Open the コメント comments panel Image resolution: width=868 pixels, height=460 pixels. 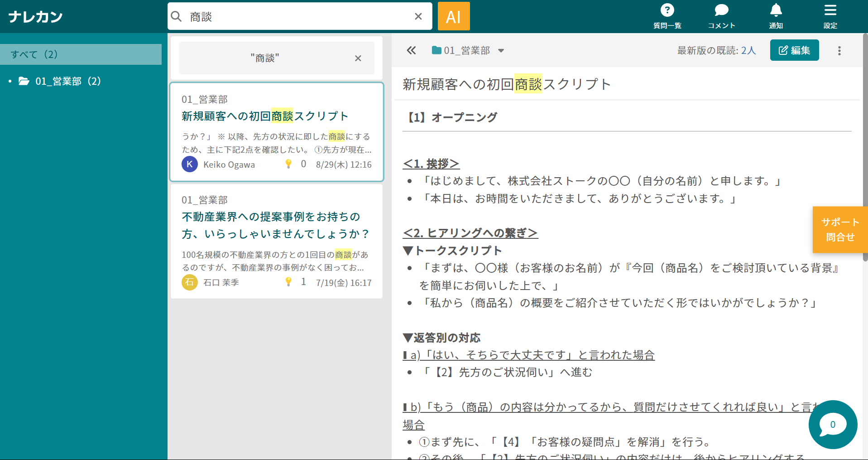coord(721,16)
